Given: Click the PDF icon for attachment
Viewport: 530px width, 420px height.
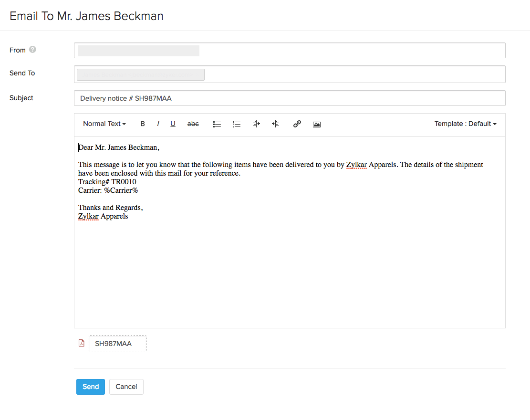Looking at the screenshot, I should point(81,343).
